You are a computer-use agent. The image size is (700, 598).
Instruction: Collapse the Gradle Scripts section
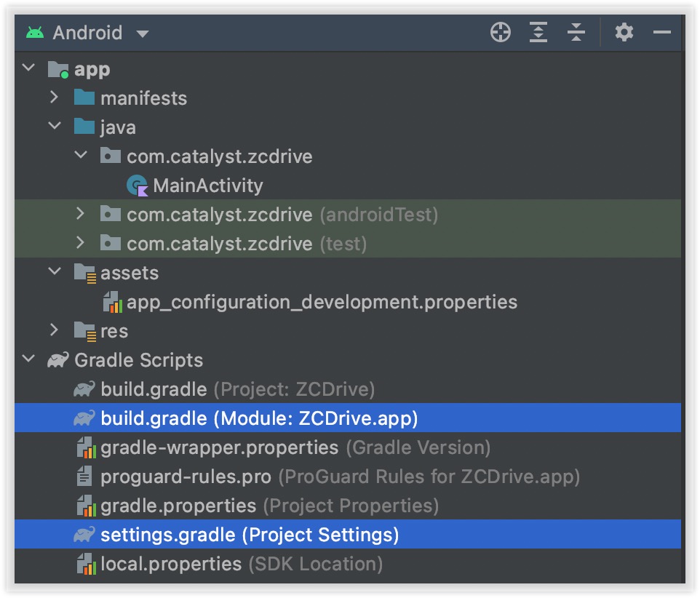click(x=28, y=359)
